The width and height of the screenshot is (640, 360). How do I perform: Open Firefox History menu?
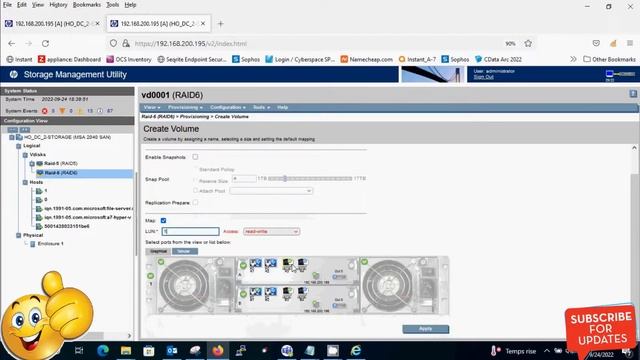coord(58,5)
